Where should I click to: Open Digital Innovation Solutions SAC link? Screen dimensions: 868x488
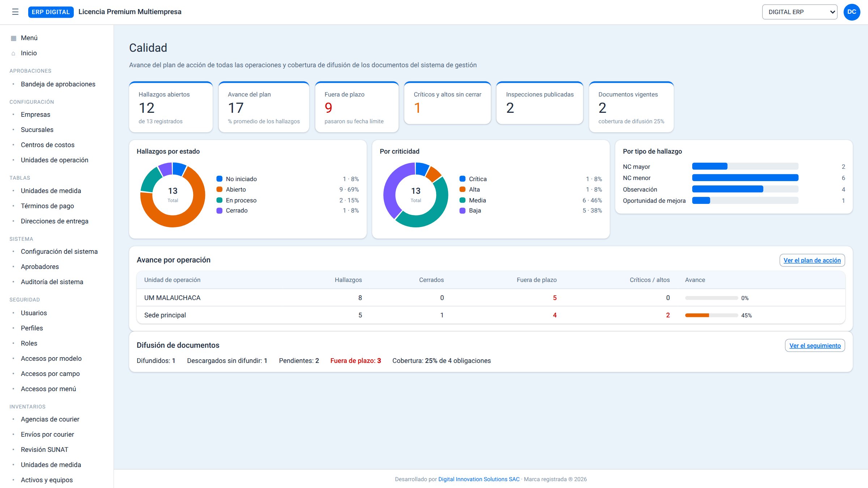(x=479, y=479)
